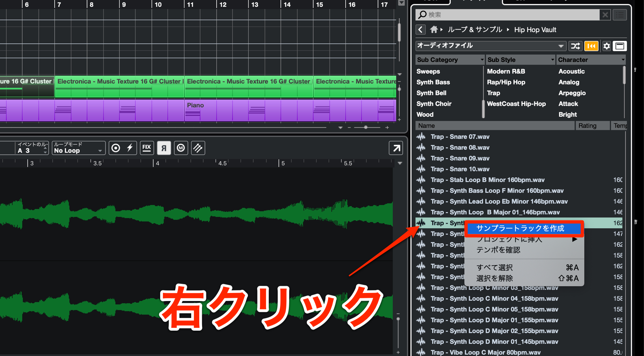This screenshot has height=356, width=644.
Task: Click the Hip Hop Vault breadcrumb
Action: (535, 30)
